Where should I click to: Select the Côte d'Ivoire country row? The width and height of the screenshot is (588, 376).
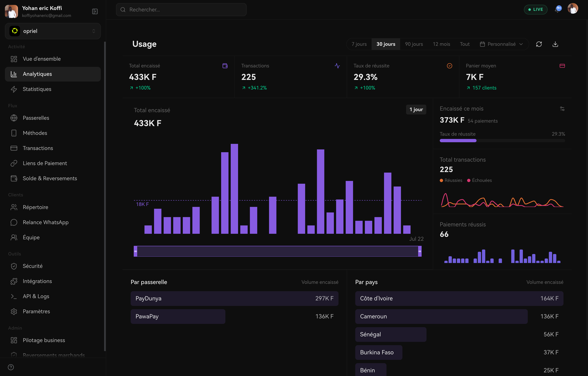pos(459,298)
